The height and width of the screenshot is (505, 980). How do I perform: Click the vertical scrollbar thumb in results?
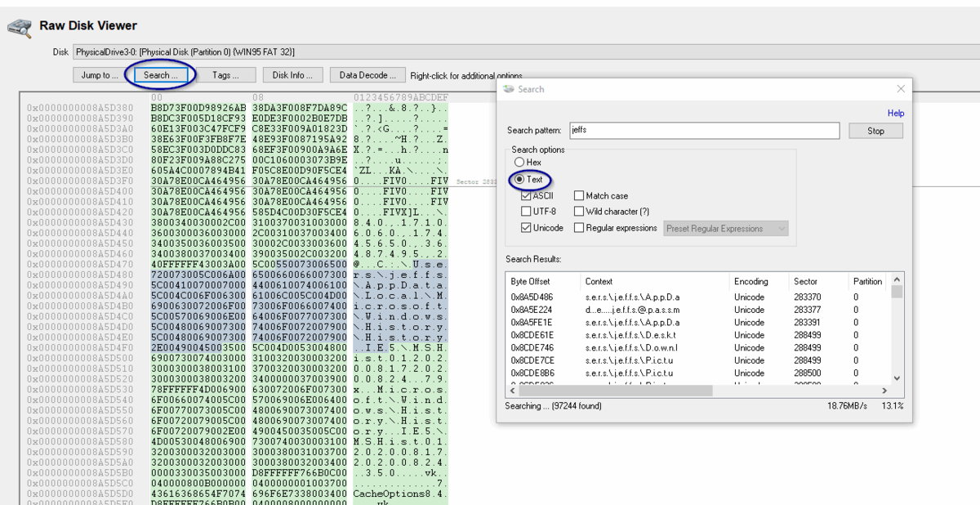[898, 292]
